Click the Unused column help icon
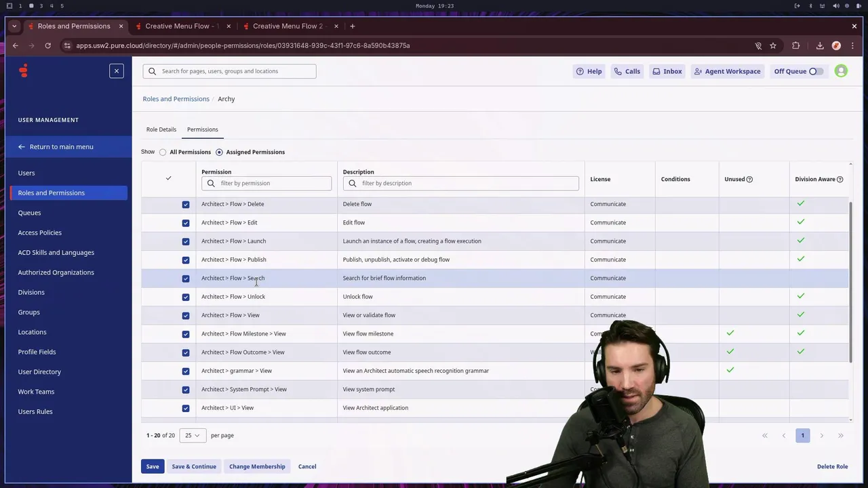Screen dimensions: 868x488 tap(749, 179)
